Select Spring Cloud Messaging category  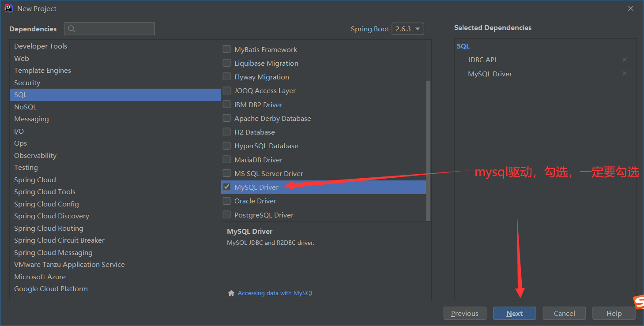coord(115,252)
